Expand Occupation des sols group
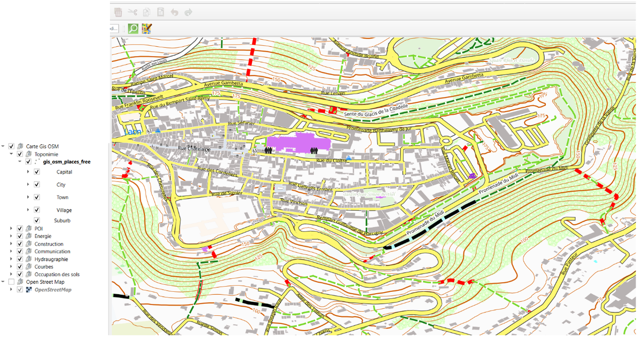Image resolution: width=644 pixels, height=339 pixels. (12, 275)
